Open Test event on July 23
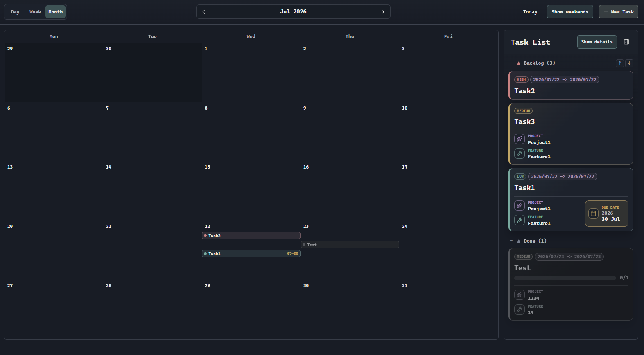 pyautogui.click(x=350, y=245)
